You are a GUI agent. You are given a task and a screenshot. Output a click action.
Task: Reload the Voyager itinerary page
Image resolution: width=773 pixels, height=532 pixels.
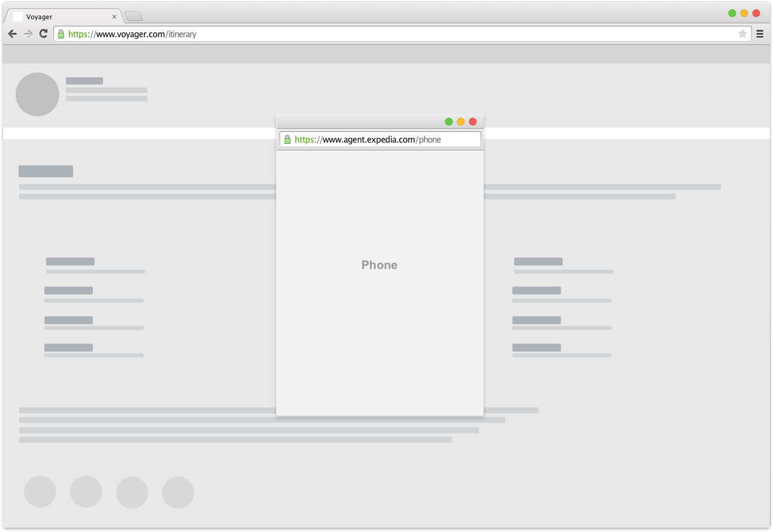point(43,34)
